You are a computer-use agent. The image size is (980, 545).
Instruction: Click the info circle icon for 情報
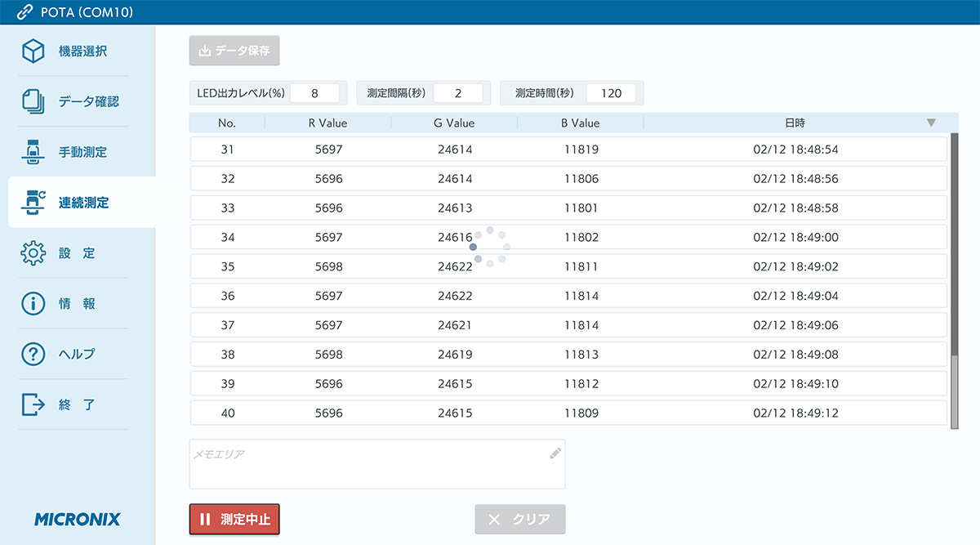33,304
